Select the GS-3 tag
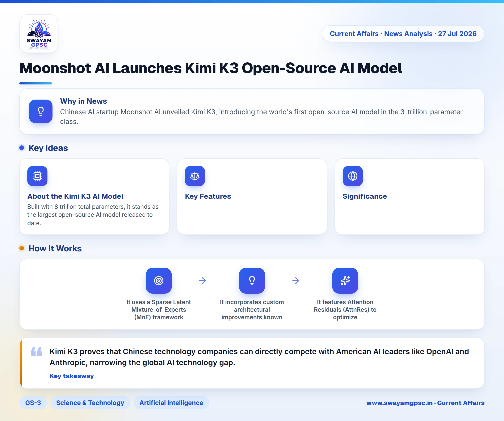The width and height of the screenshot is (504, 421). (33, 403)
